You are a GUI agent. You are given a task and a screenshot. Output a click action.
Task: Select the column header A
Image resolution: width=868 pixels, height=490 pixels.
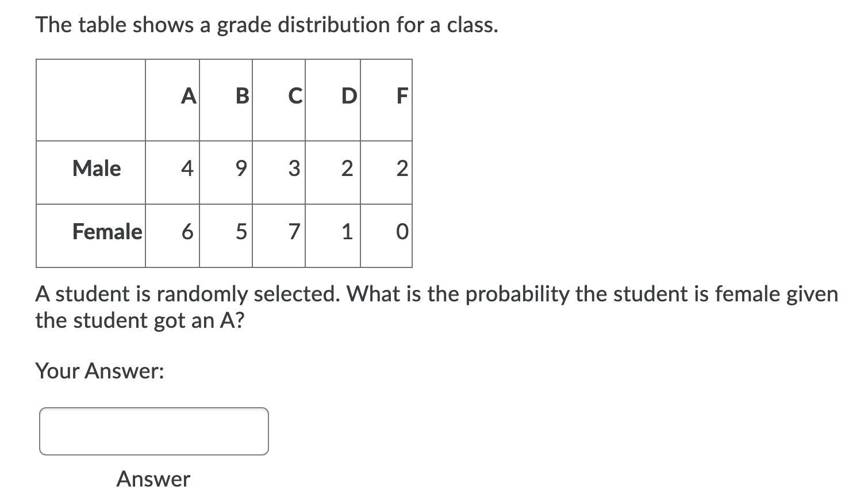172,100
